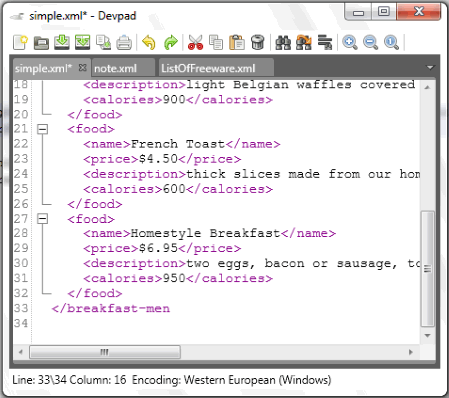Click the horizontal scrollbar thumb
This screenshot has height=398, width=449.
pos(105,352)
